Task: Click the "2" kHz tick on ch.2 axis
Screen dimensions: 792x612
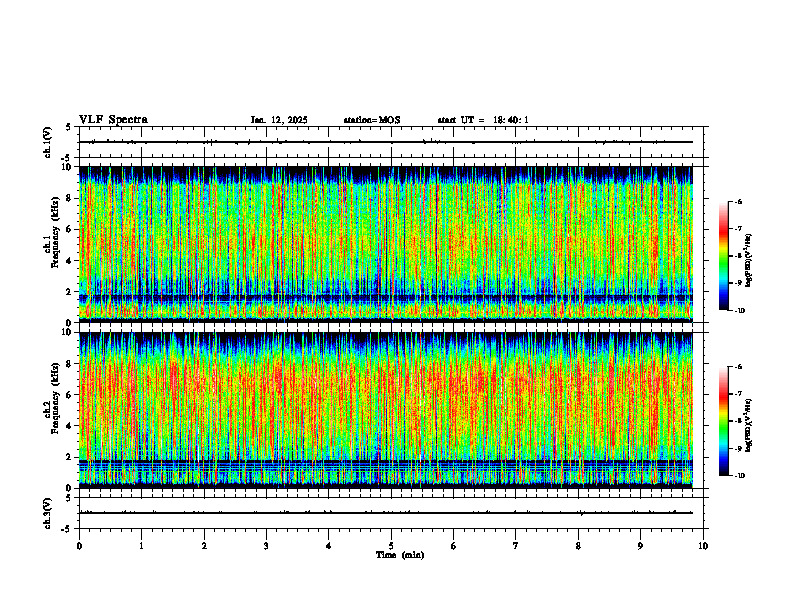Action: pos(69,457)
